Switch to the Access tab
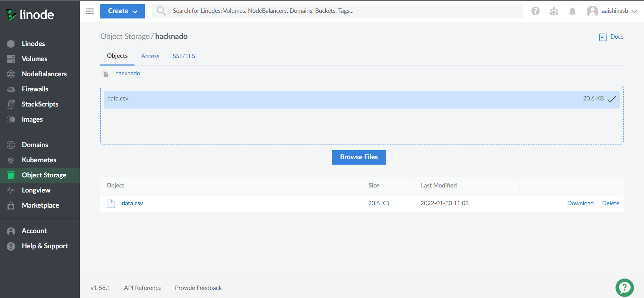Screen dimensions: 644x298 point(150,56)
